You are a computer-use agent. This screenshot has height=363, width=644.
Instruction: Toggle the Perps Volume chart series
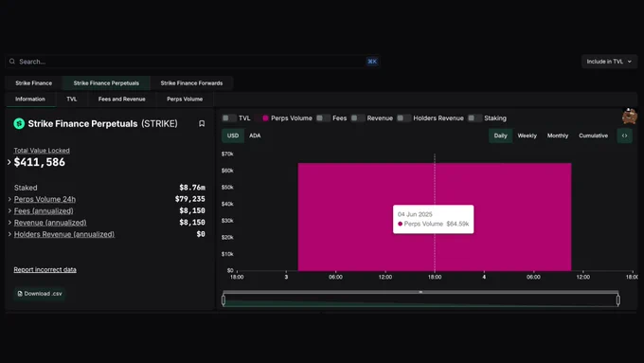click(x=261, y=118)
